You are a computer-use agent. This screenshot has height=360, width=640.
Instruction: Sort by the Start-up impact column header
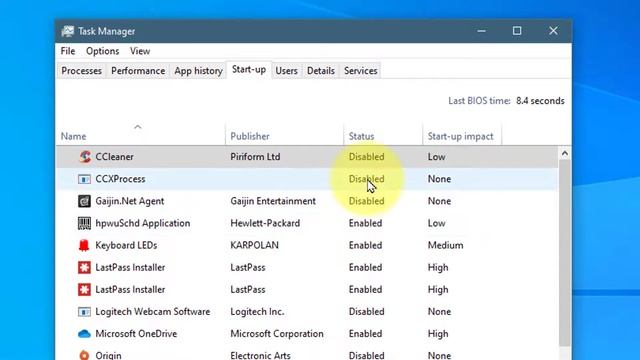coord(460,136)
